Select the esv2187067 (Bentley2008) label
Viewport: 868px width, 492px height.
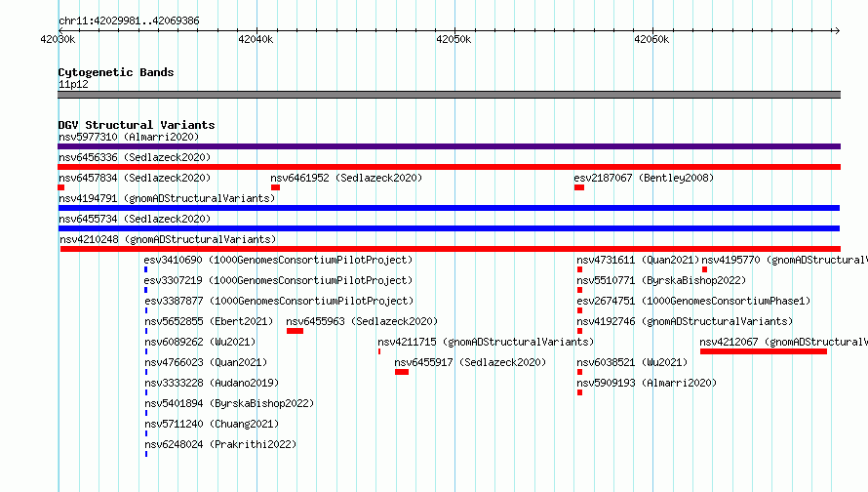644,178
